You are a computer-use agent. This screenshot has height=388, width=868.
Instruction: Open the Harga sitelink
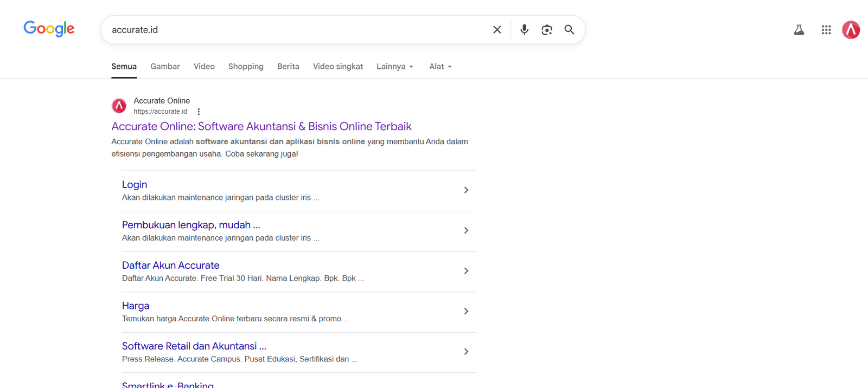(136, 306)
